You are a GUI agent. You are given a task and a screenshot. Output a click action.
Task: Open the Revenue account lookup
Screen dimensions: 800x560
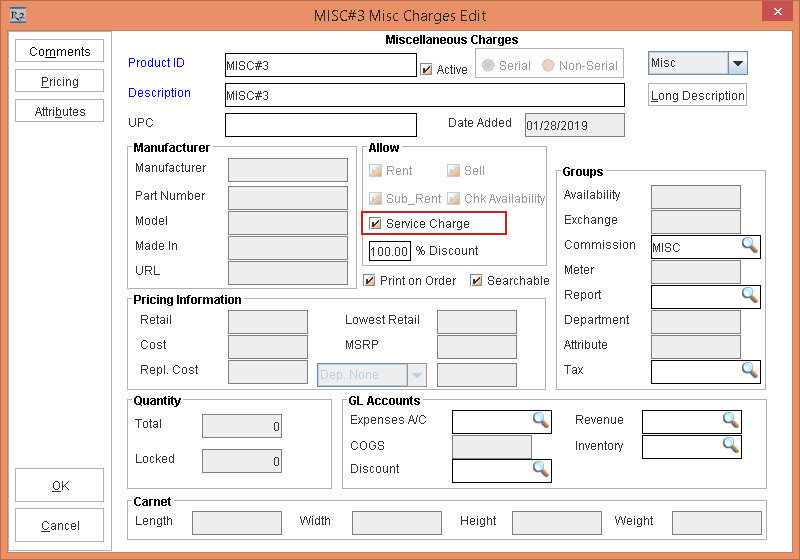click(x=730, y=421)
